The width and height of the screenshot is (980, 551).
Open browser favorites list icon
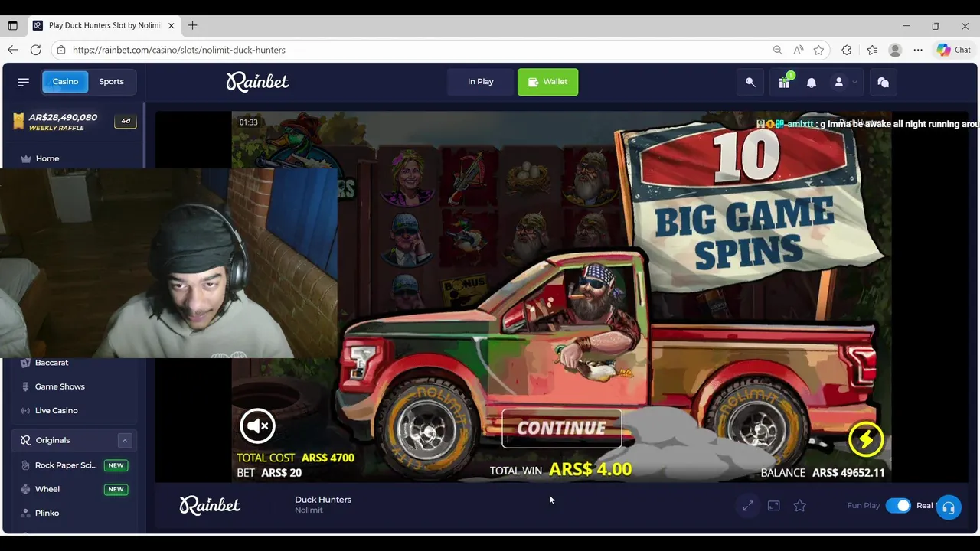click(x=872, y=50)
